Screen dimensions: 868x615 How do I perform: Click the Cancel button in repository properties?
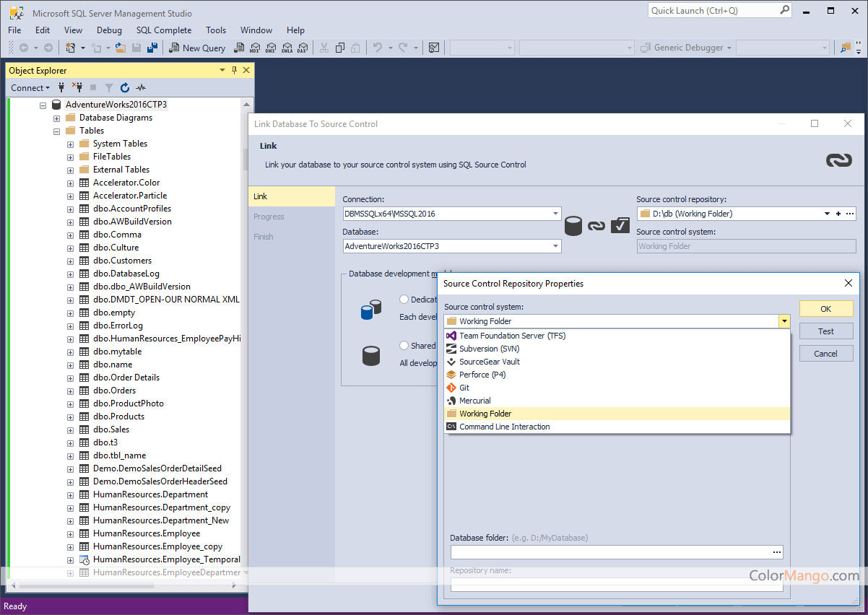(x=826, y=354)
